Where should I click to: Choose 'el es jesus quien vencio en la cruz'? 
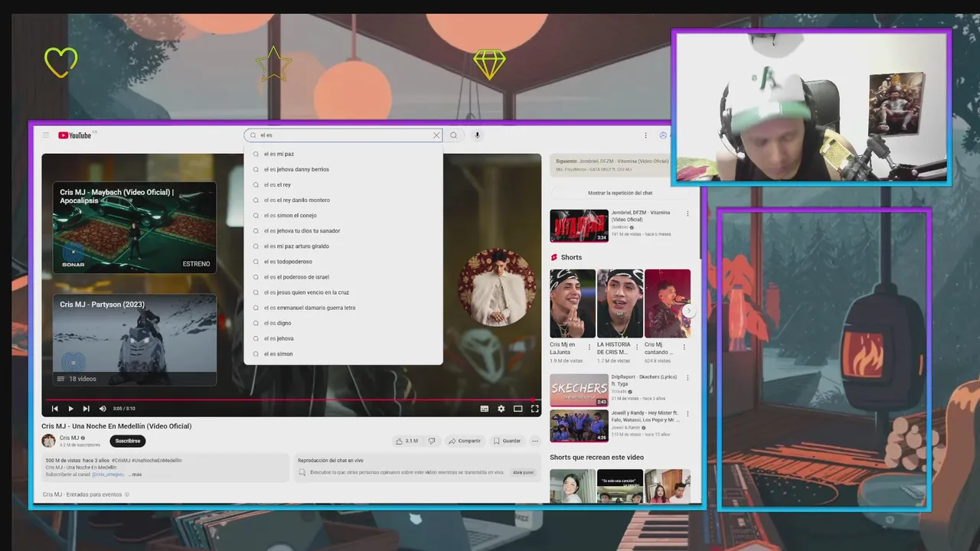(x=343, y=292)
